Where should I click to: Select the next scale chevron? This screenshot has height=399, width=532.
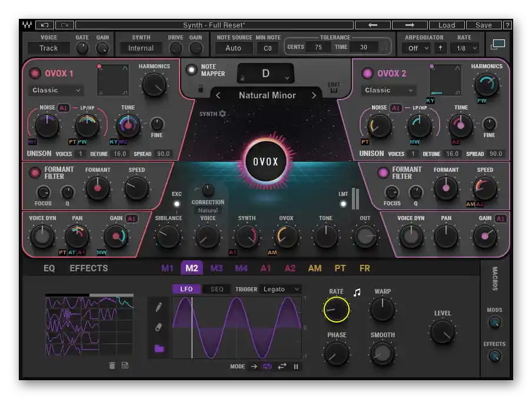tap(314, 96)
